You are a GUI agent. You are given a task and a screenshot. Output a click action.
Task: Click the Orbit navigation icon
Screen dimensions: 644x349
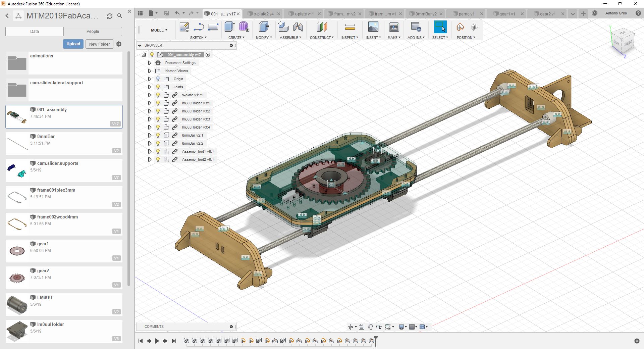(x=351, y=327)
